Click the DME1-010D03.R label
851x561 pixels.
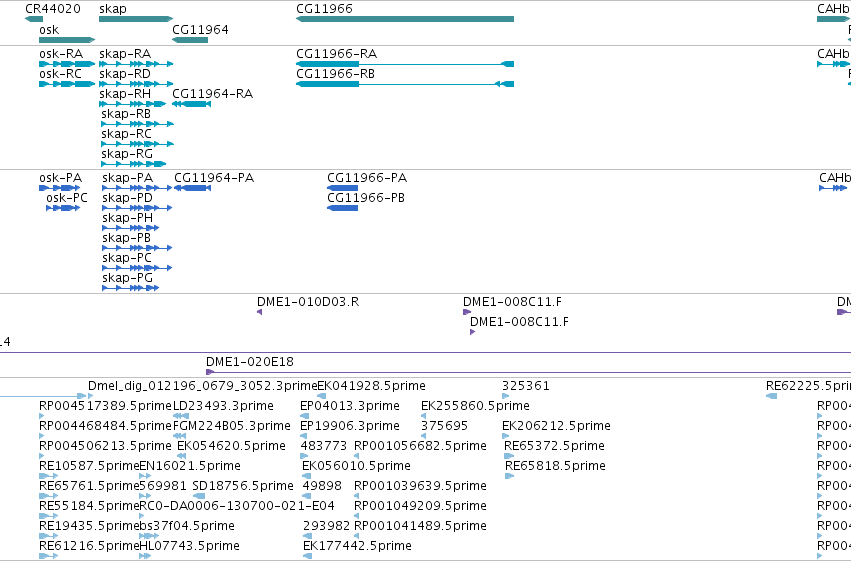[x=308, y=302]
